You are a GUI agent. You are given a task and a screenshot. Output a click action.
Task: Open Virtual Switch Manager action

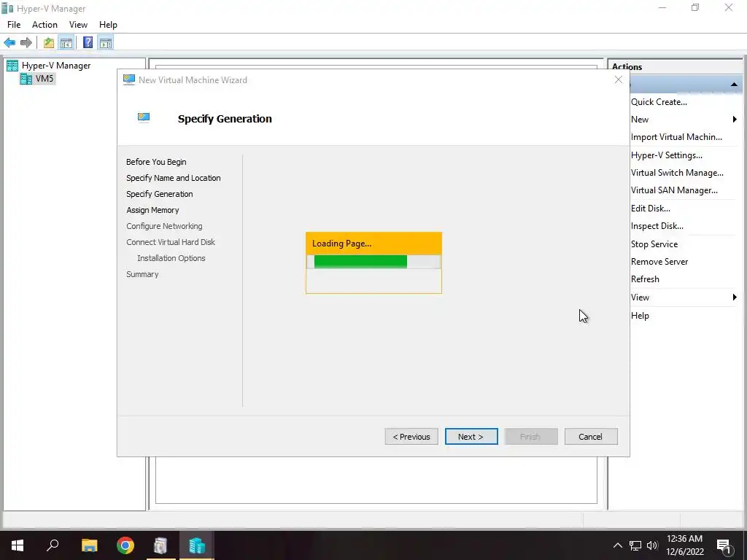(x=677, y=173)
